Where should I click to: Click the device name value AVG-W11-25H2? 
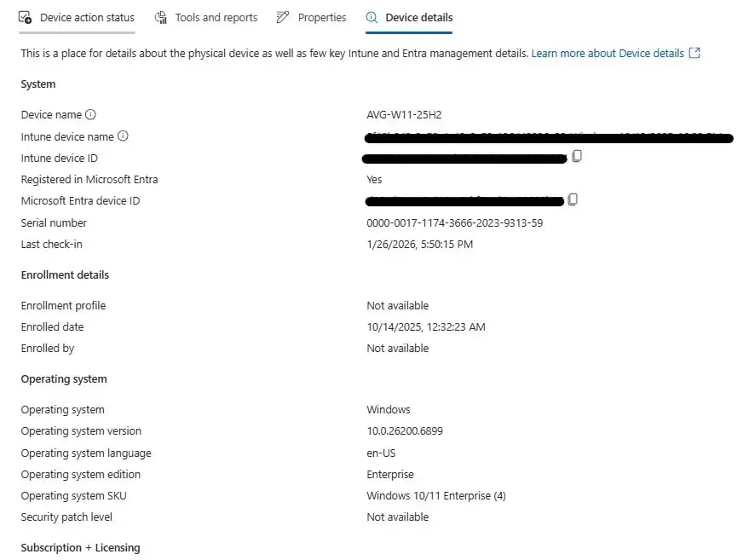404,115
